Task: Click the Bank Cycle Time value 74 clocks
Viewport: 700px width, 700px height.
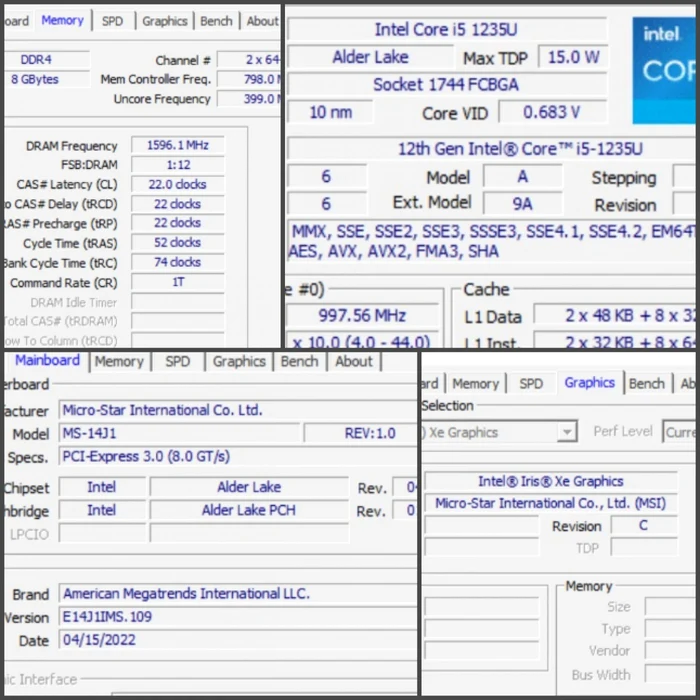Action: (178, 262)
